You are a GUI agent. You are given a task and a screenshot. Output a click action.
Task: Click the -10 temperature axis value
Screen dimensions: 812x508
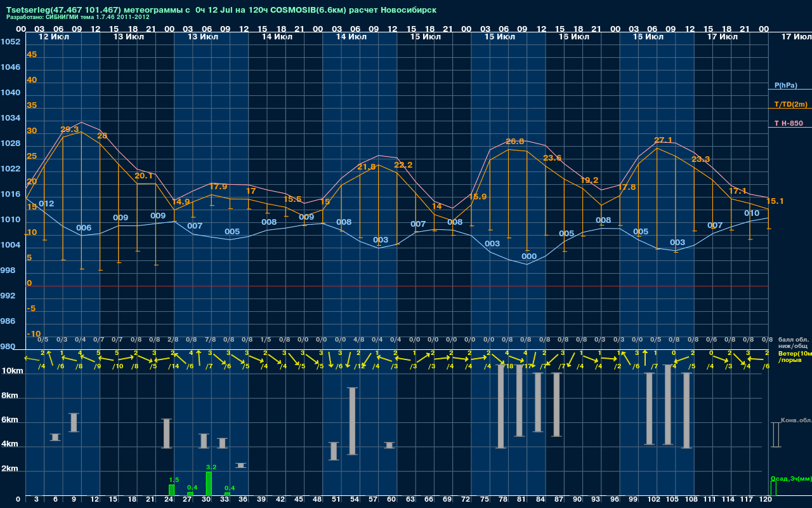tap(34, 334)
